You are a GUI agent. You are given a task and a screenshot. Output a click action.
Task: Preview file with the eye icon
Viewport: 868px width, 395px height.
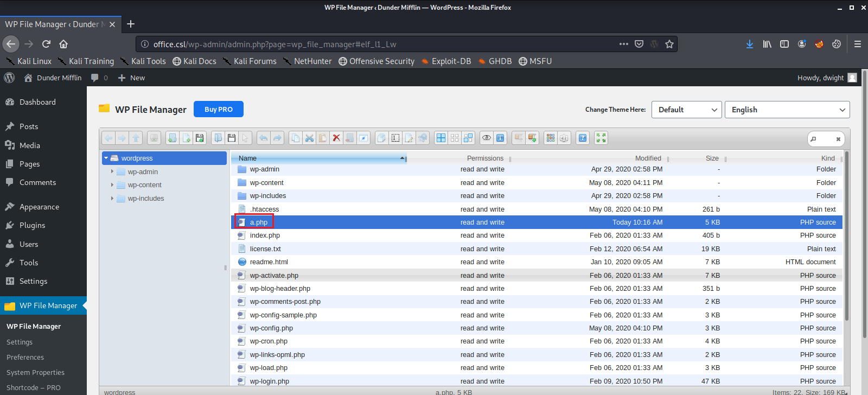tap(487, 138)
